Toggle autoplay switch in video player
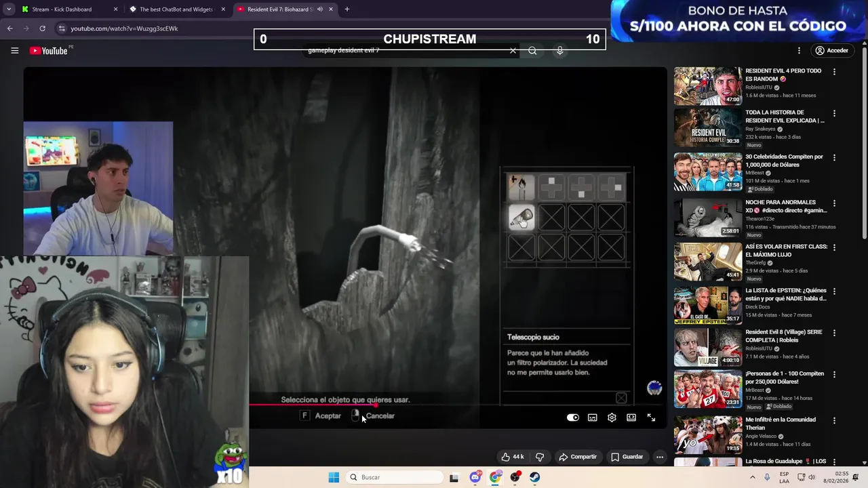The height and width of the screenshot is (488, 868). pos(573,418)
